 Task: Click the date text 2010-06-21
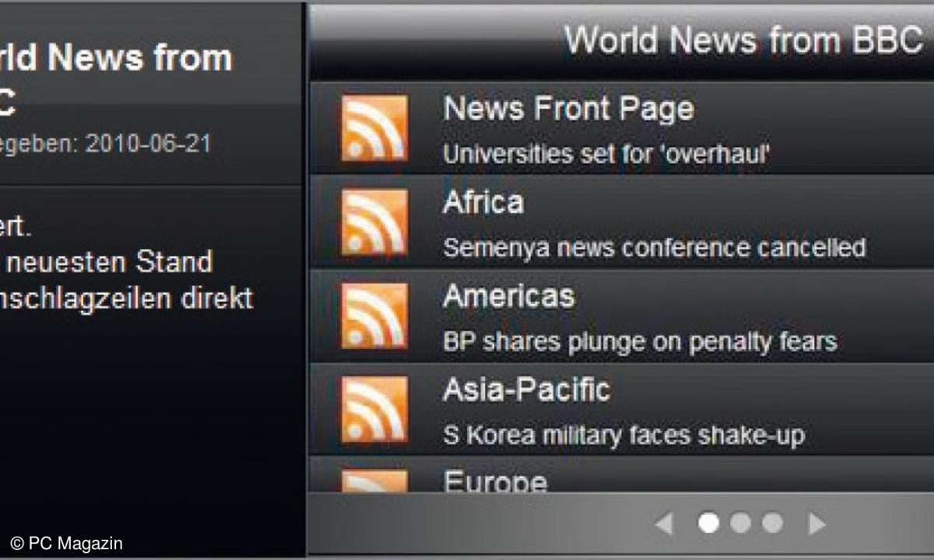point(149,144)
